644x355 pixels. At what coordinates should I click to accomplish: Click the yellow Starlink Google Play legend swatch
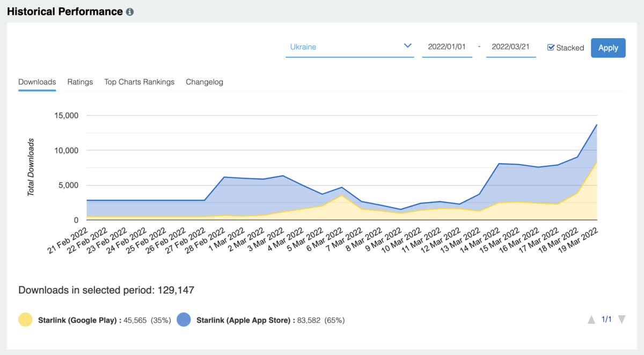(x=26, y=320)
